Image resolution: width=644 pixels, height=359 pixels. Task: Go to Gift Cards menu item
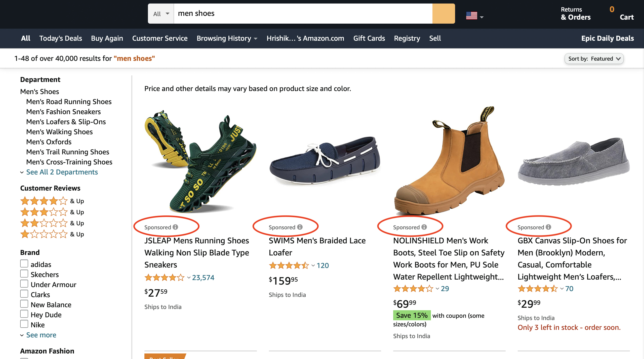(x=369, y=38)
